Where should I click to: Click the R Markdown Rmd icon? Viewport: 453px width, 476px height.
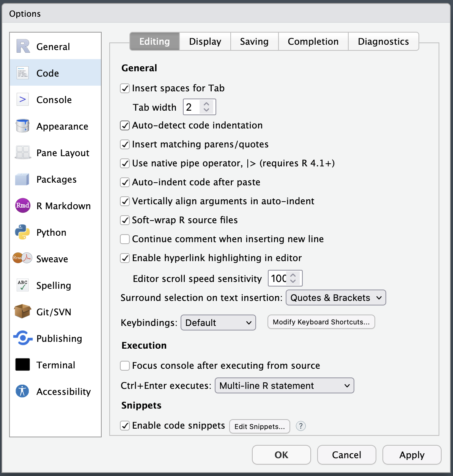tap(23, 205)
